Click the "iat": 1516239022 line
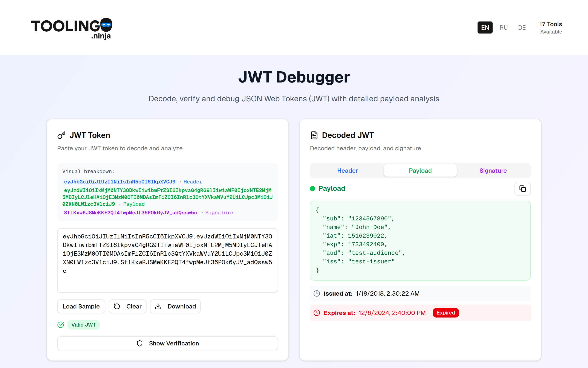This screenshot has width=588, height=368. (355, 236)
